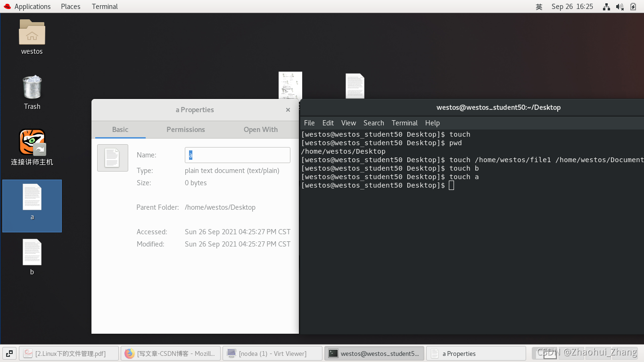Switch to the Open With tab
Screen dimensions: 644x362
click(260, 129)
